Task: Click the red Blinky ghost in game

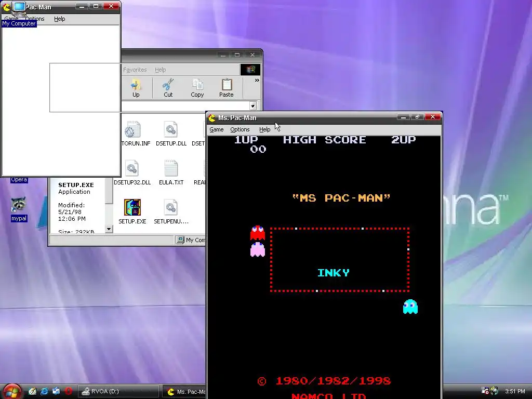Action: click(258, 232)
